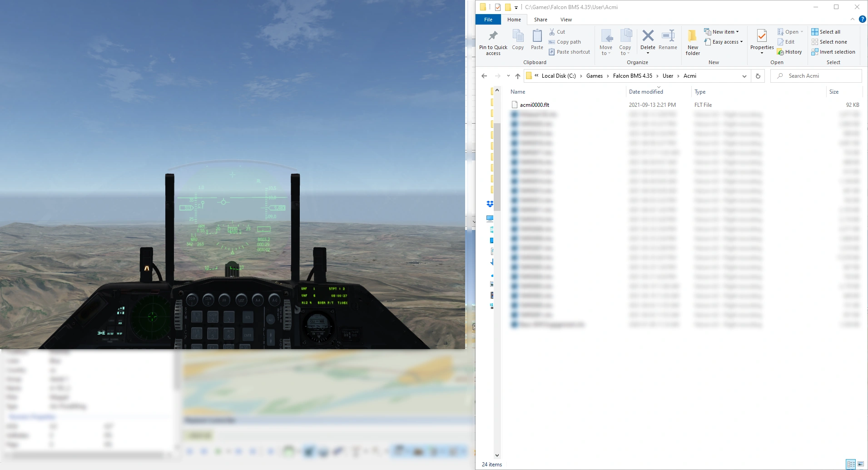Click Select all in the Select group
Image resolution: width=868 pixels, height=470 pixels.
(x=826, y=32)
